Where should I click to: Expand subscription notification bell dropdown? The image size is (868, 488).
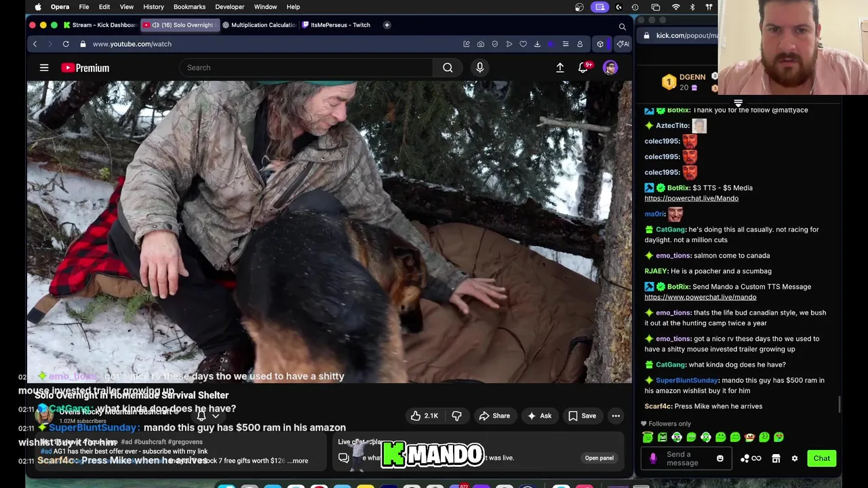(207, 416)
